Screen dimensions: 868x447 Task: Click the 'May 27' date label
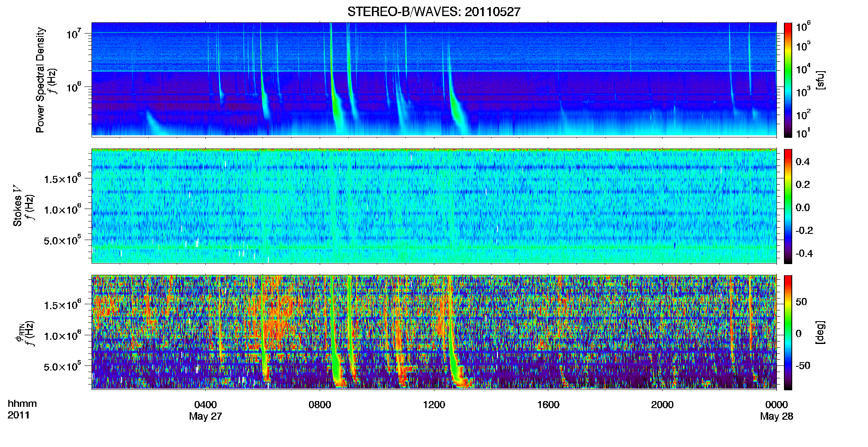205,416
